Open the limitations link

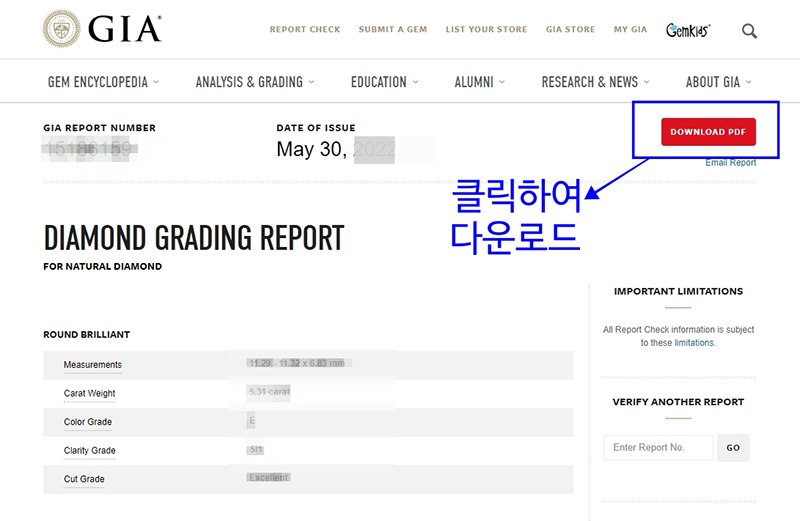pyautogui.click(x=694, y=343)
